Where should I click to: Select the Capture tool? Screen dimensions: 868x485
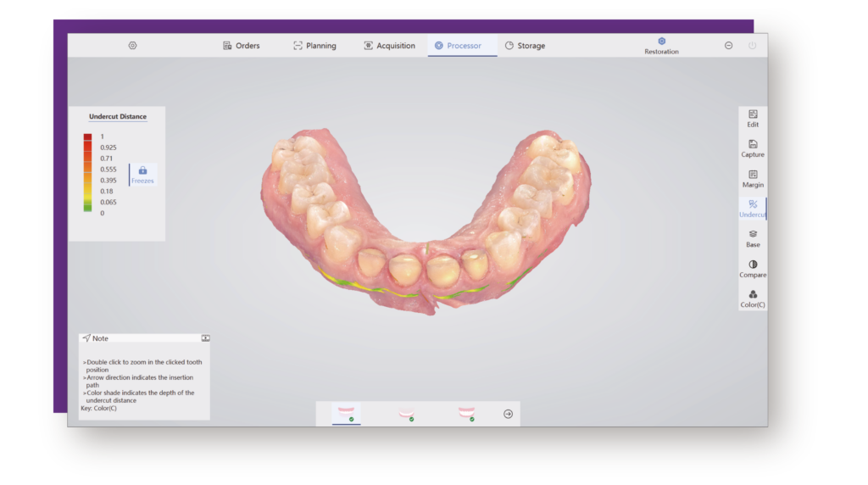tap(753, 148)
